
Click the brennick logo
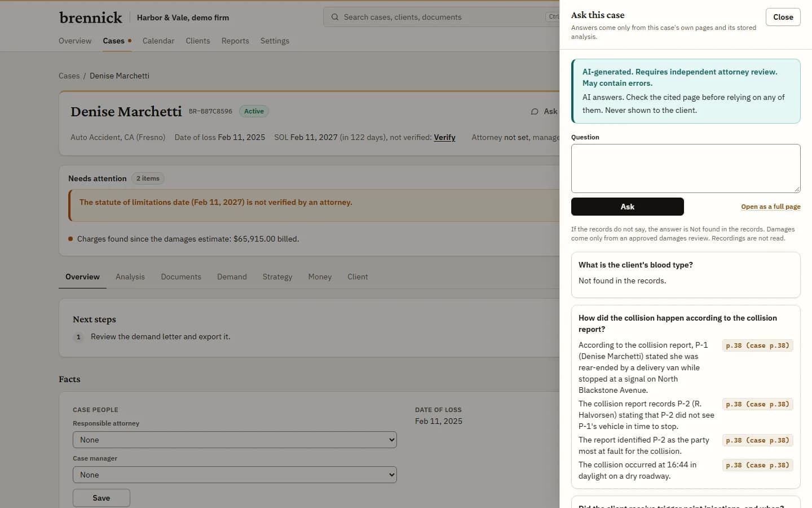pos(91,17)
